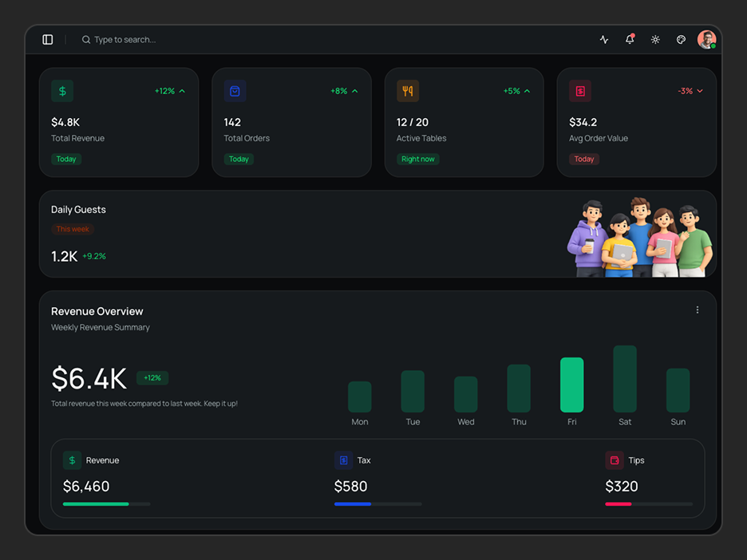The height and width of the screenshot is (560, 747).
Task: Click the orange fork and knife icon
Action: 408,91
